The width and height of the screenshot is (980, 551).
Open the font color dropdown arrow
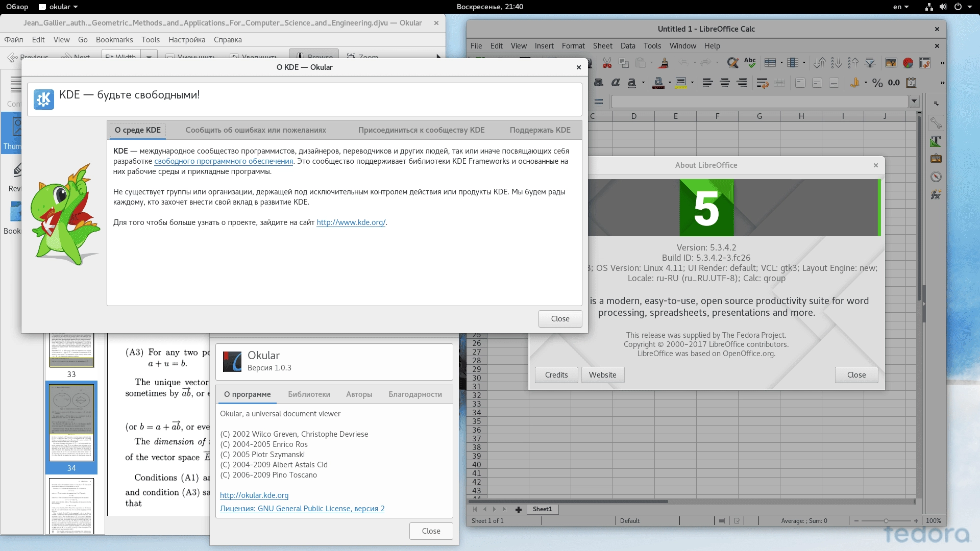pyautogui.click(x=670, y=83)
